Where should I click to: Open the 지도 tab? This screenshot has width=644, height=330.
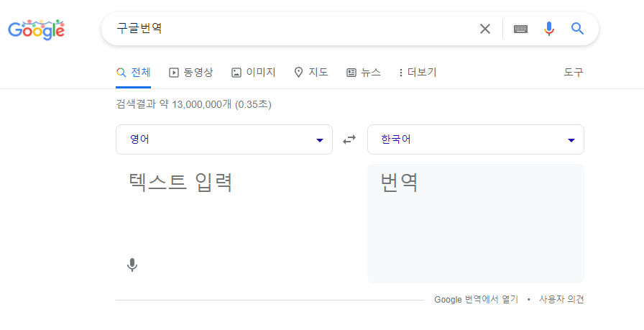[311, 73]
